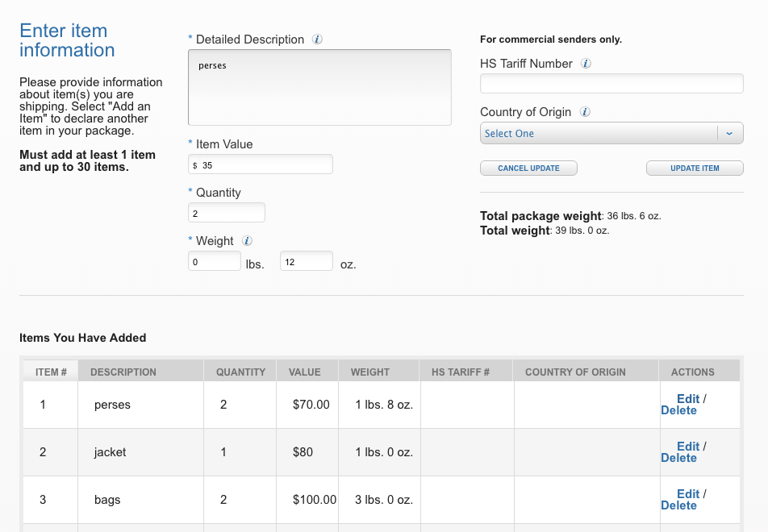Screen dimensions: 768x532
Task: Expand Country of Origin dropdown
Action: tap(611, 133)
